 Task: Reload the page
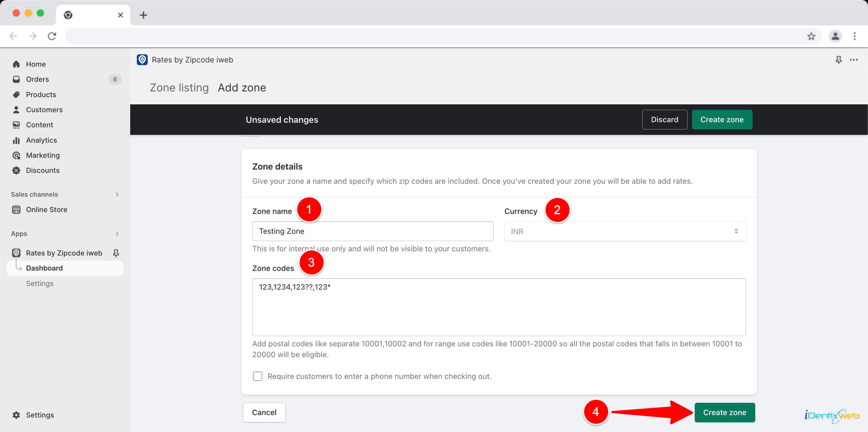(52, 36)
